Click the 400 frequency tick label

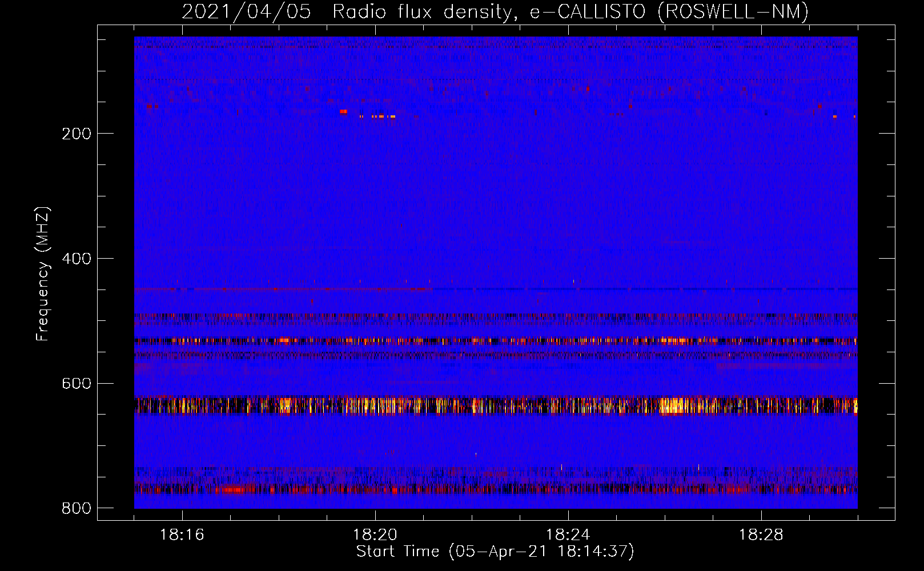click(x=77, y=259)
